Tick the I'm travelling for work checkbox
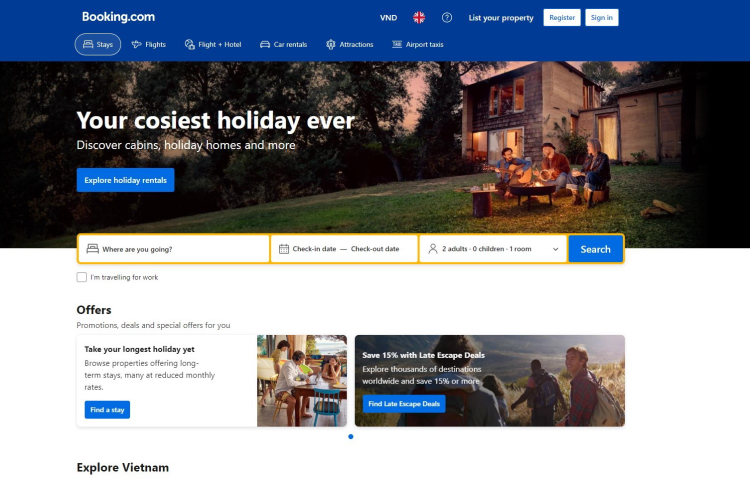 click(82, 277)
